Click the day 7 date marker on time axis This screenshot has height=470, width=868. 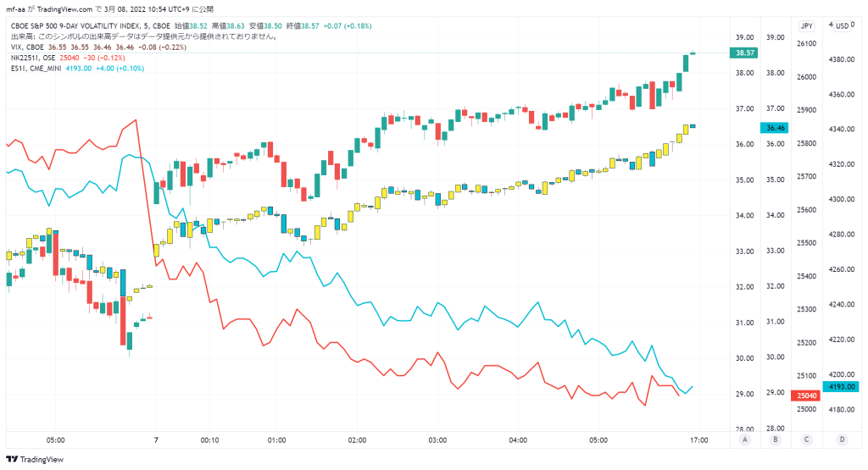[156, 440]
